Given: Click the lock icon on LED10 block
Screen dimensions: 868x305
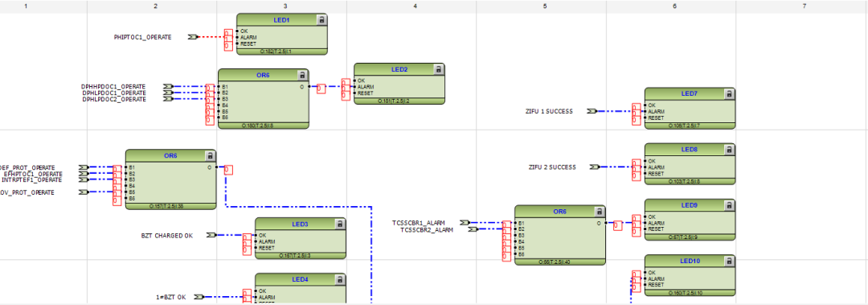Looking at the screenshot, I should pyautogui.click(x=729, y=262).
